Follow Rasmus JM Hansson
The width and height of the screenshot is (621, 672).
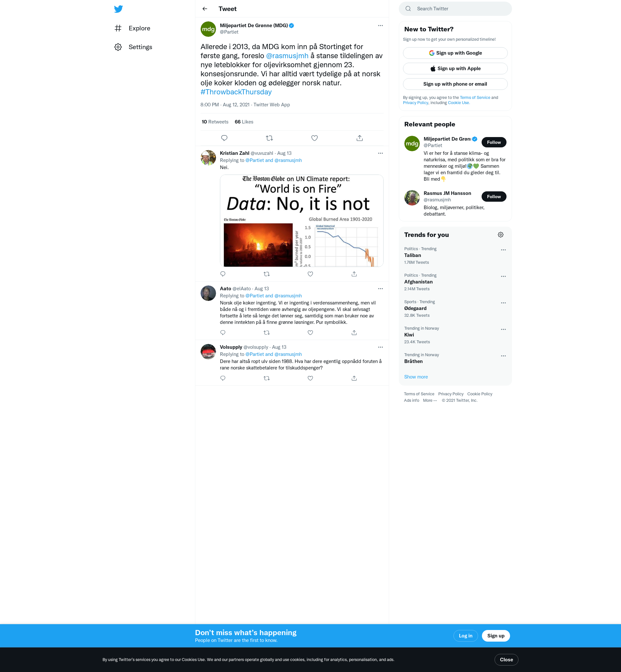[x=493, y=197]
